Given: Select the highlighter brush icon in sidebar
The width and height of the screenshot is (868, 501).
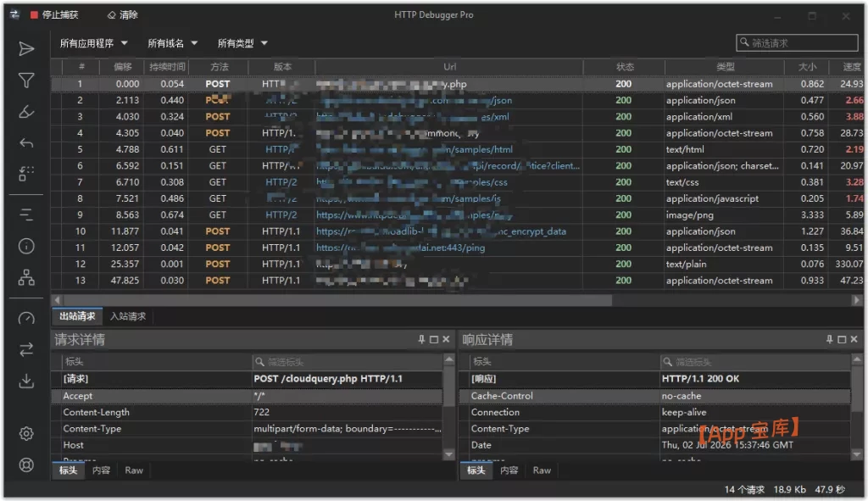Looking at the screenshot, I should 26,112.
